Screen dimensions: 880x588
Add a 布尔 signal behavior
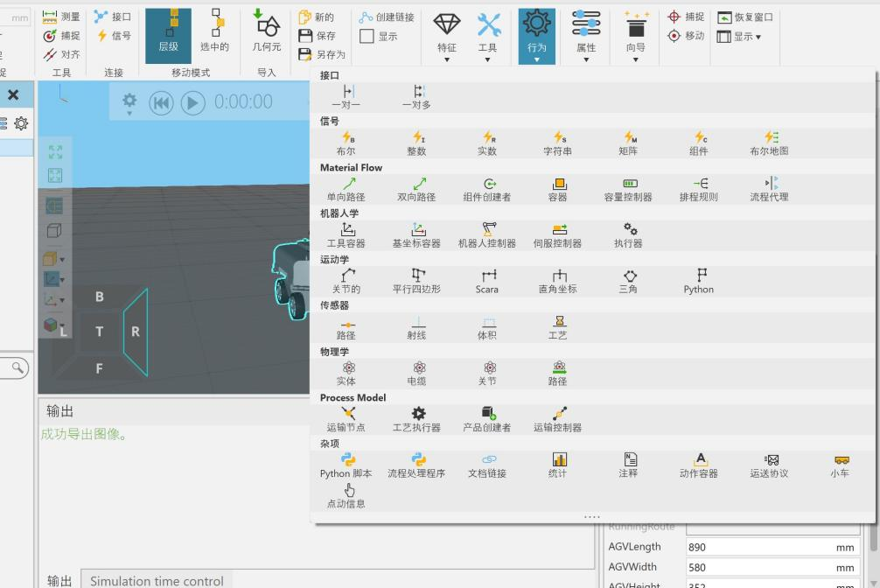pos(346,143)
